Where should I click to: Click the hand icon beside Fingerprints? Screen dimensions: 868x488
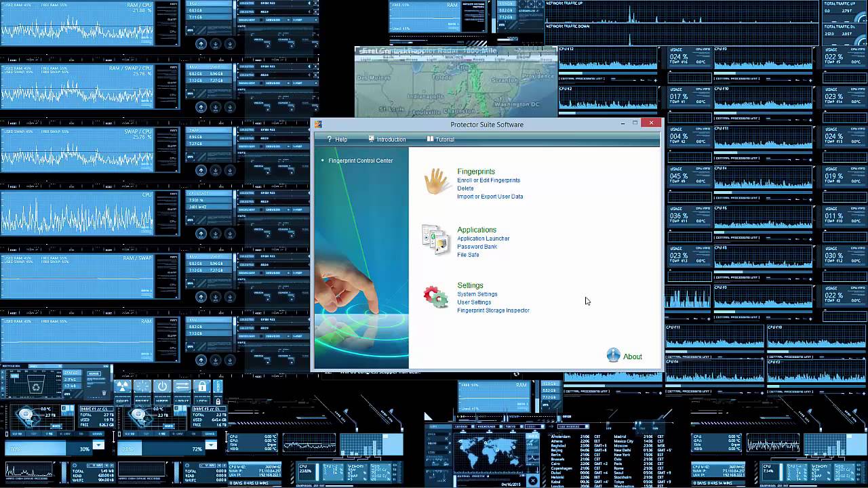437,182
